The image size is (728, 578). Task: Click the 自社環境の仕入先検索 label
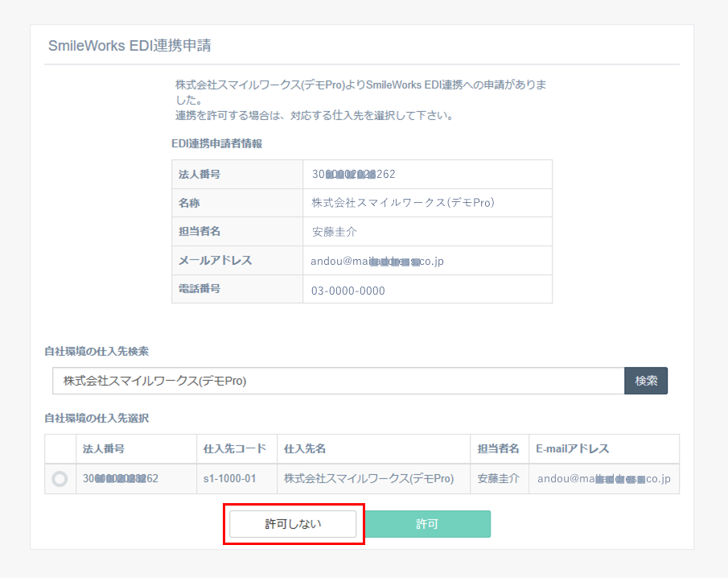[97, 351]
